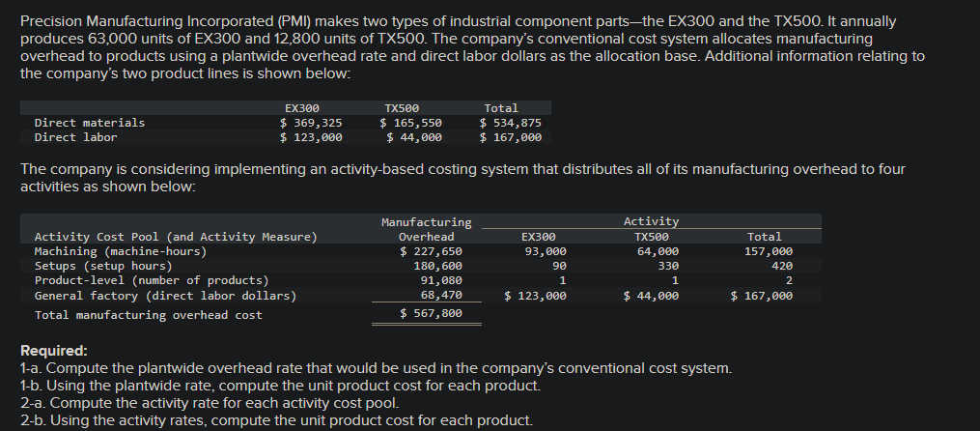The width and height of the screenshot is (980, 431).
Task: Click the 'Required:' heading
Action: [x=54, y=350]
